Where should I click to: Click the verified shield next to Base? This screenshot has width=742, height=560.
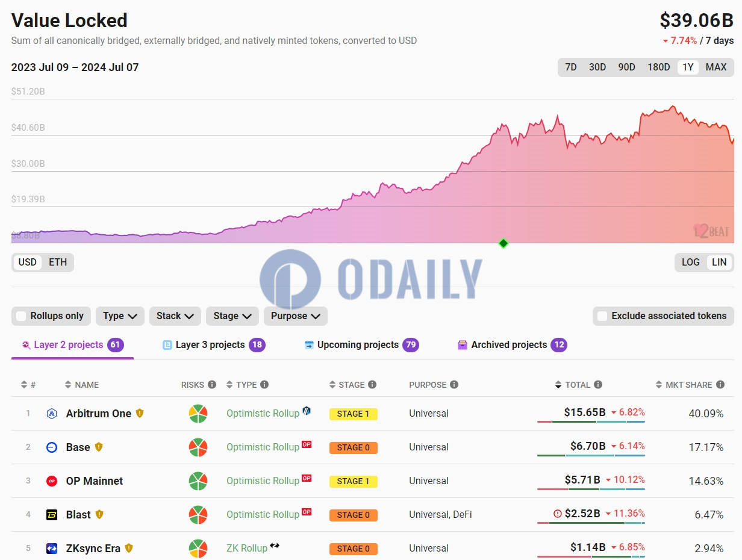tap(99, 447)
